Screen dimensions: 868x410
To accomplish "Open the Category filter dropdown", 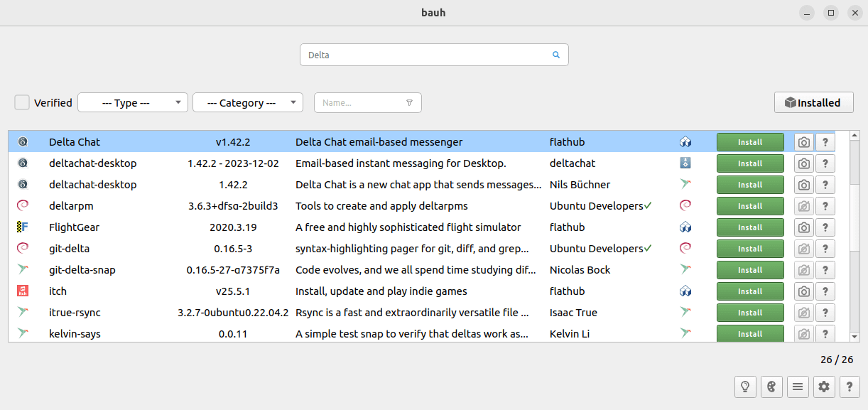I will [248, 102].
